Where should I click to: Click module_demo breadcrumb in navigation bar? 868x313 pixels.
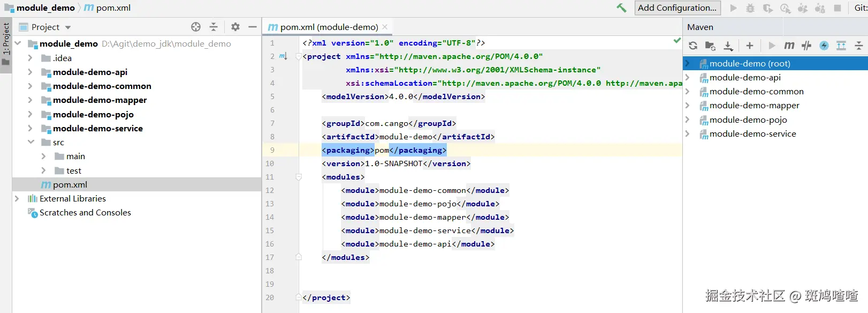click(x=40, y=8)
